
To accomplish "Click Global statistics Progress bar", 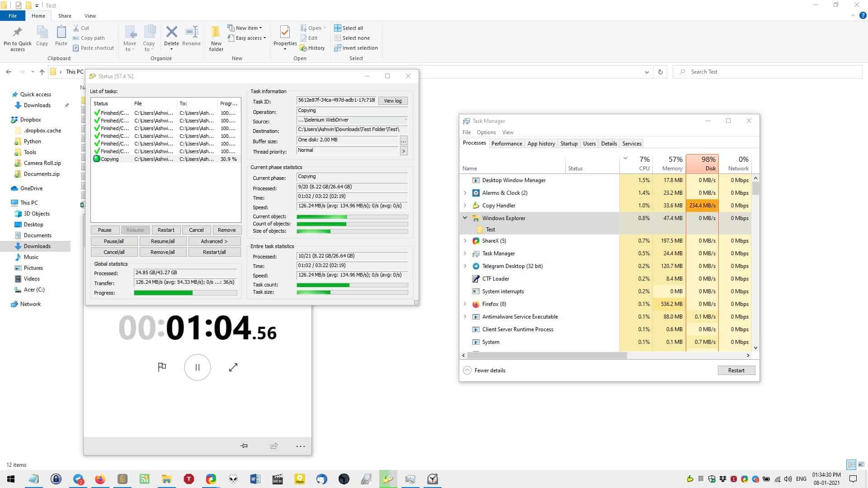I will pyautogui.click(x=185, y=293).
